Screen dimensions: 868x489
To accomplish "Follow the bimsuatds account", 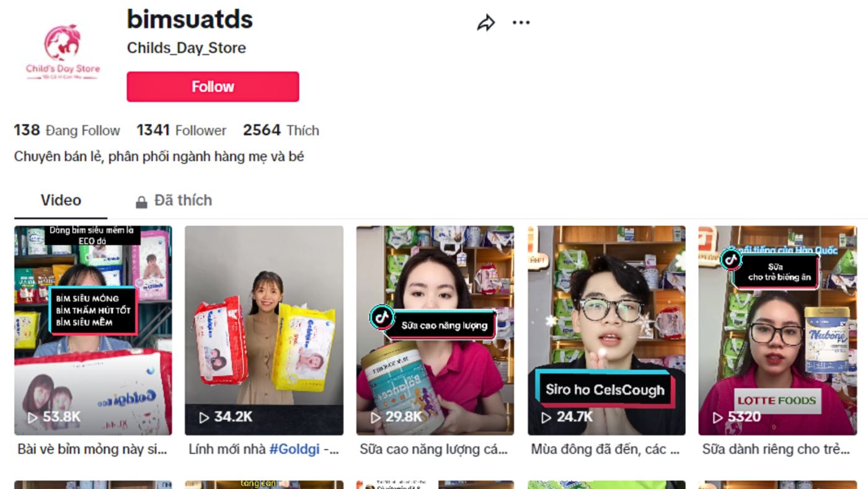I will [x=213, y=87].
